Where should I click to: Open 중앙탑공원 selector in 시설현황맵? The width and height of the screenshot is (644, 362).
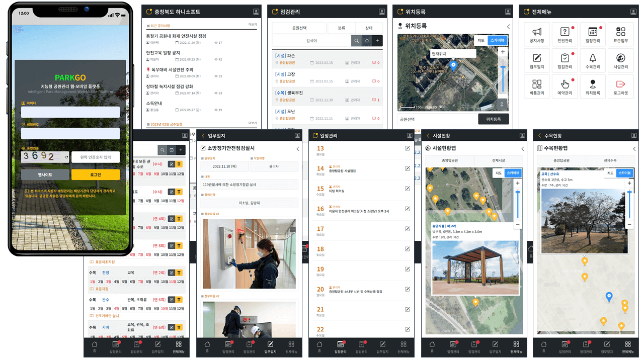pyautogui.click(x=449, y=160)
